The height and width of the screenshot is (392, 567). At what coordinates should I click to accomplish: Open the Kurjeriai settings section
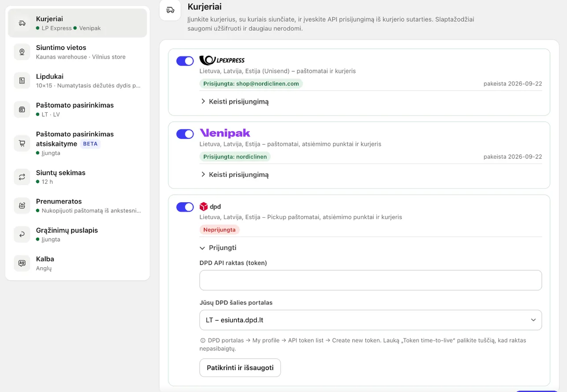pyautogui.click(x=78, y=23)
